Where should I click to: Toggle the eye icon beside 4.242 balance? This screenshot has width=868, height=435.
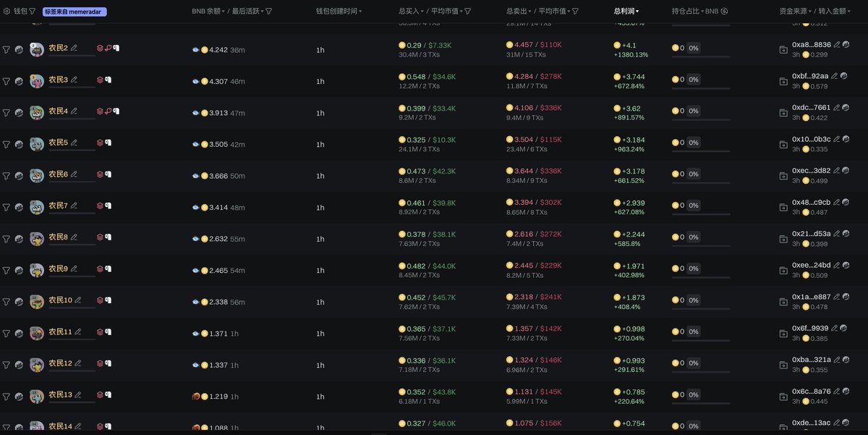195,50
